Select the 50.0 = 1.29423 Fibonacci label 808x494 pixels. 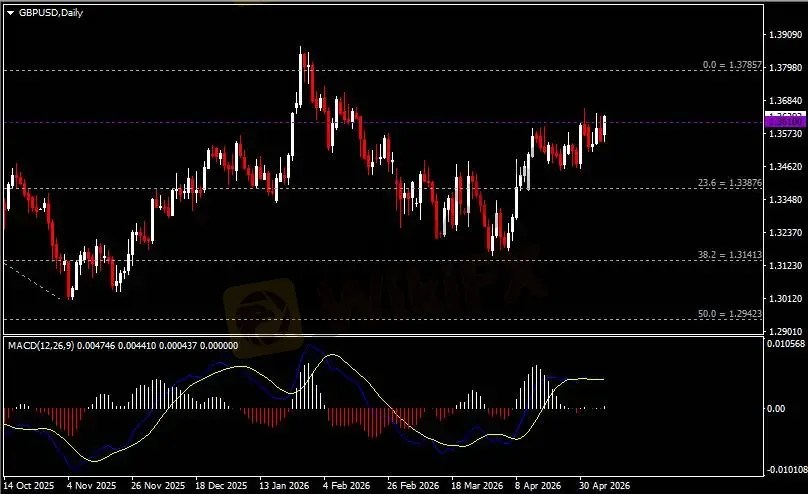pos(730,313)
